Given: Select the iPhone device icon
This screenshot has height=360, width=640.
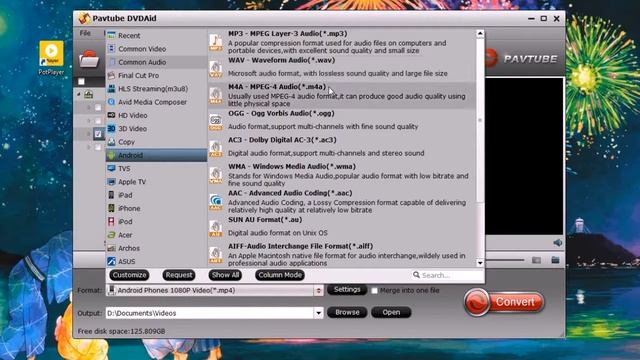Looking at the screenshot, I should pyautogui.click(x=111, y=208).
